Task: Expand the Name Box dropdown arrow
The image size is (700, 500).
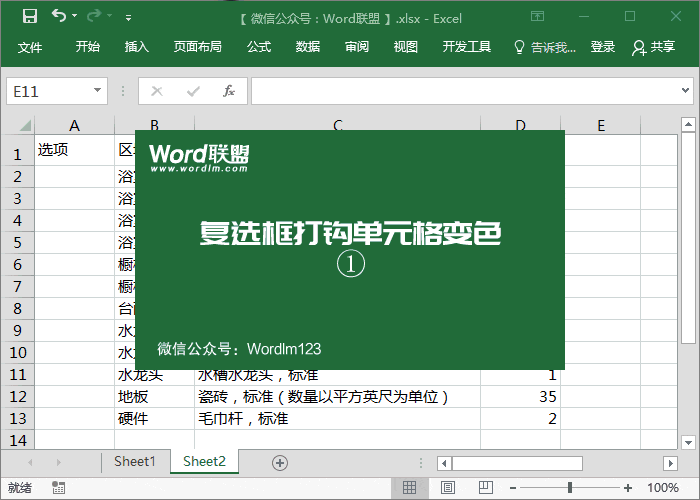Action: point(97,91)
